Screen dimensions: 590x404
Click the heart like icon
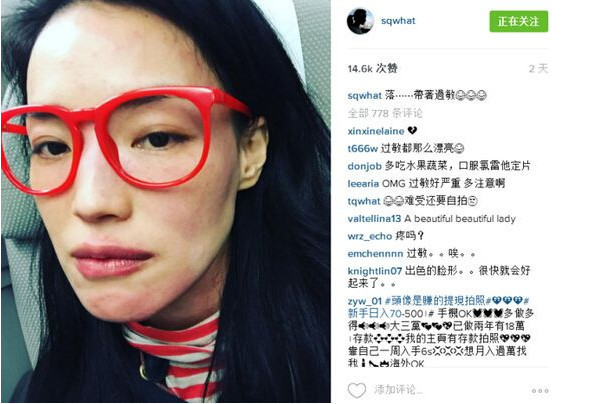(357, 390)
